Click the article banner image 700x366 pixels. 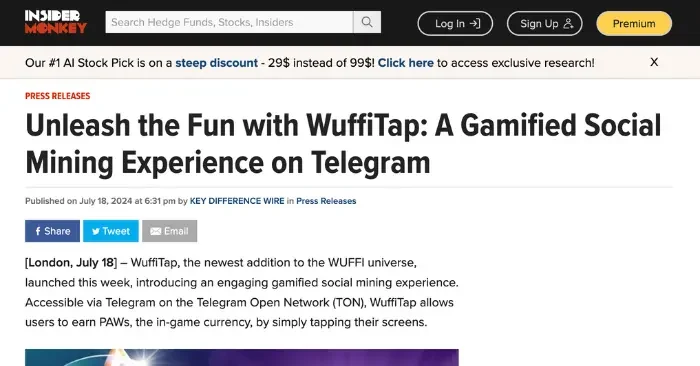pyautogui.click(x=242, y=358)
